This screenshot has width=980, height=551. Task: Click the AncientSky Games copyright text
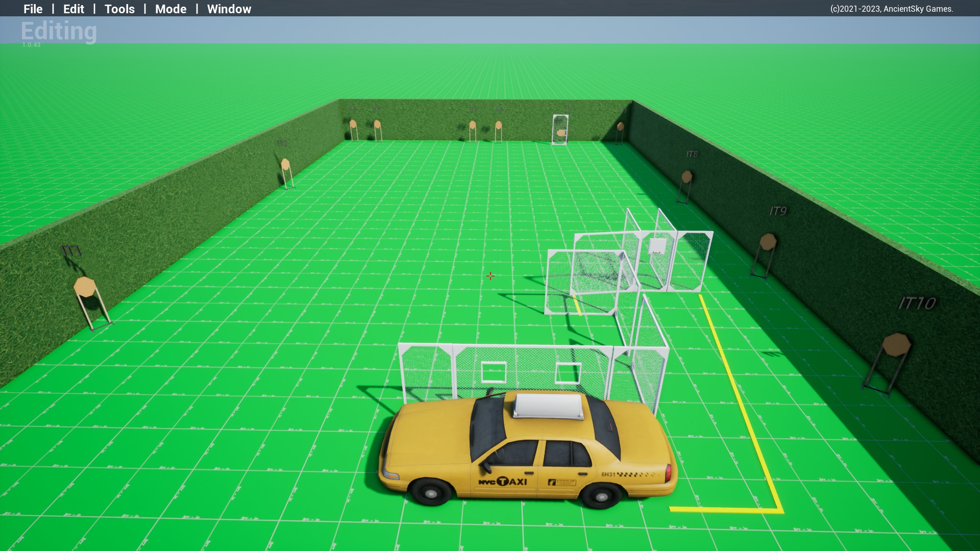pyautogui.click(x=891, y=9)
